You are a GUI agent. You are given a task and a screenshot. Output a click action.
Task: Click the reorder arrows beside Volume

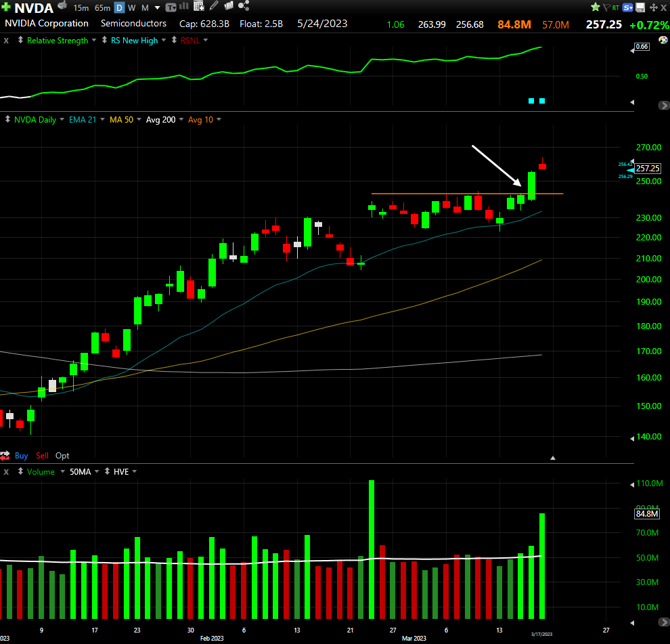click(x=20, y=471)
